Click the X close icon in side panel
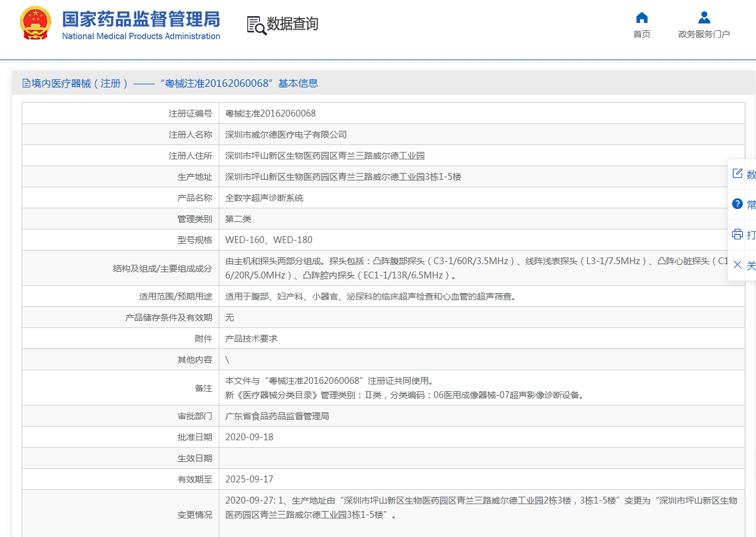756x537 pixels. click(737, 265)
